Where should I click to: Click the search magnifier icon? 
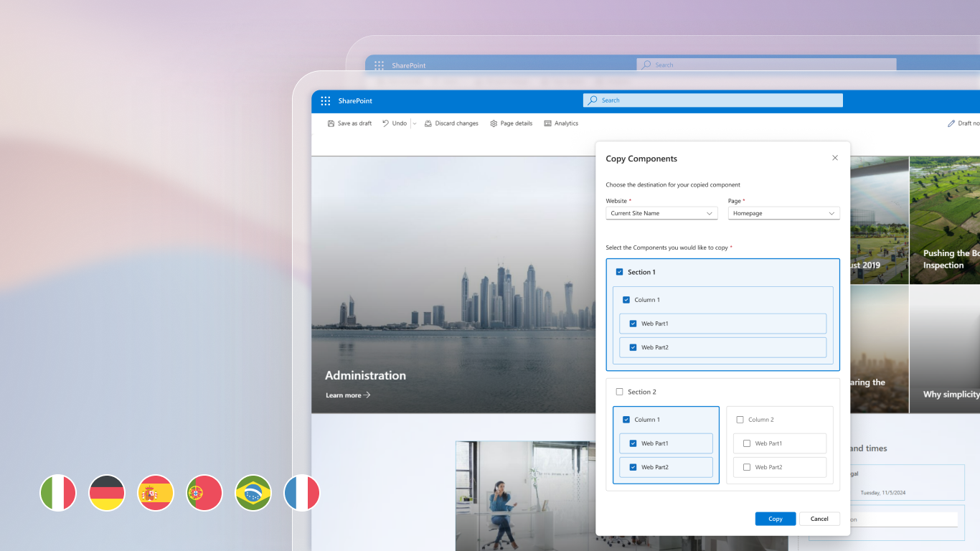coord(593,100)
